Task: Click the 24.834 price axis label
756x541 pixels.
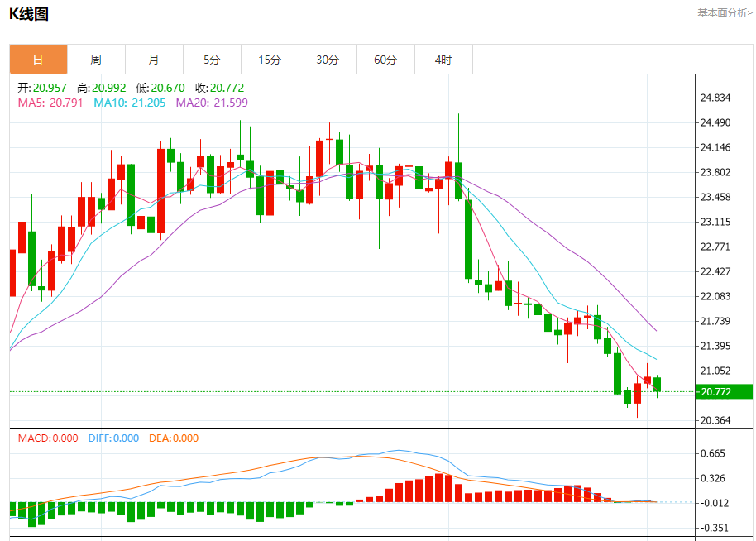Action: point(715,98)
